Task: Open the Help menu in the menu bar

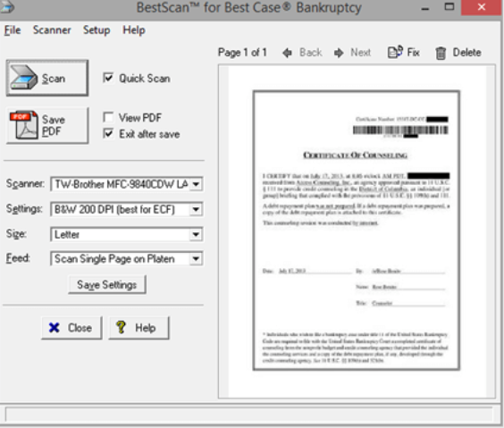Action: (134, 30)
